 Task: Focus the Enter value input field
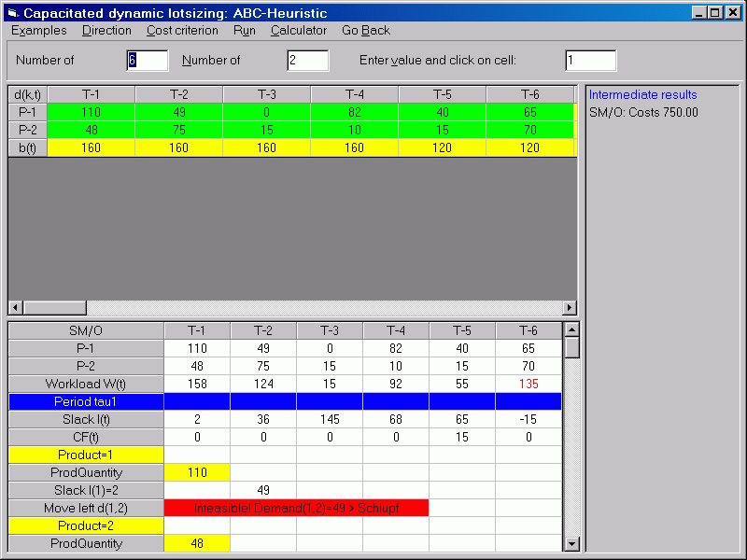[590, 61]
